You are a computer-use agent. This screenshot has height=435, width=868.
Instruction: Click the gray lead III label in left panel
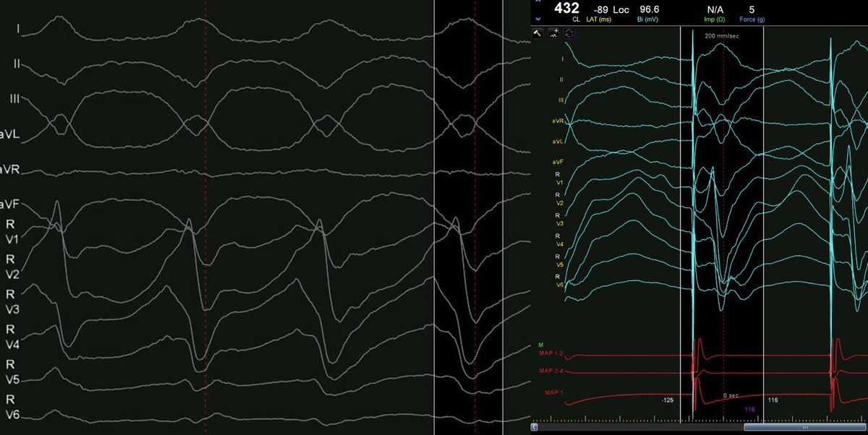tap(15, 99)
